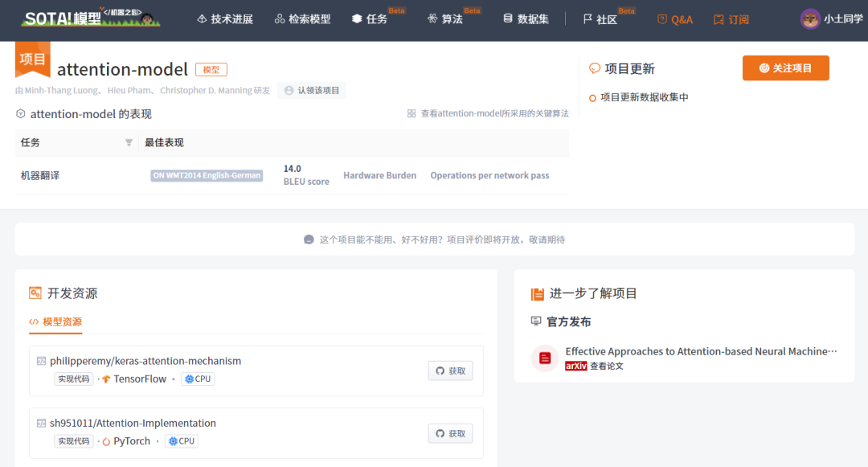Click the 检索模型 icon
This screenshot has width=868, height=467.
click(280, 18)
